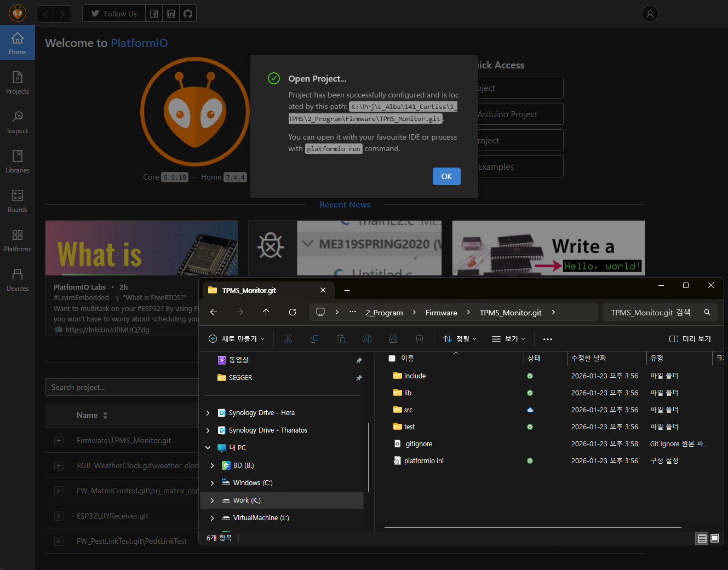Open the Devices sidebar panel
The image size is (728, 570).
[x=18, y=280]
